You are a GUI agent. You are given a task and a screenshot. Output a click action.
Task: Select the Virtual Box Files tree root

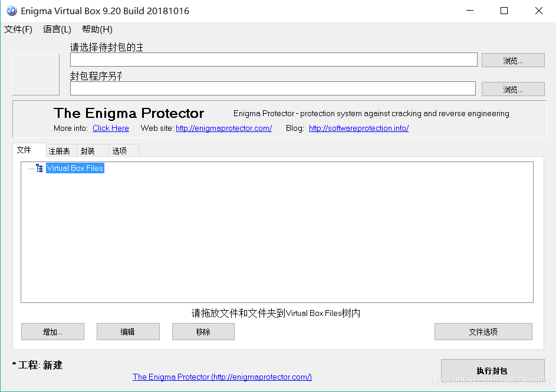coord(75,168)
